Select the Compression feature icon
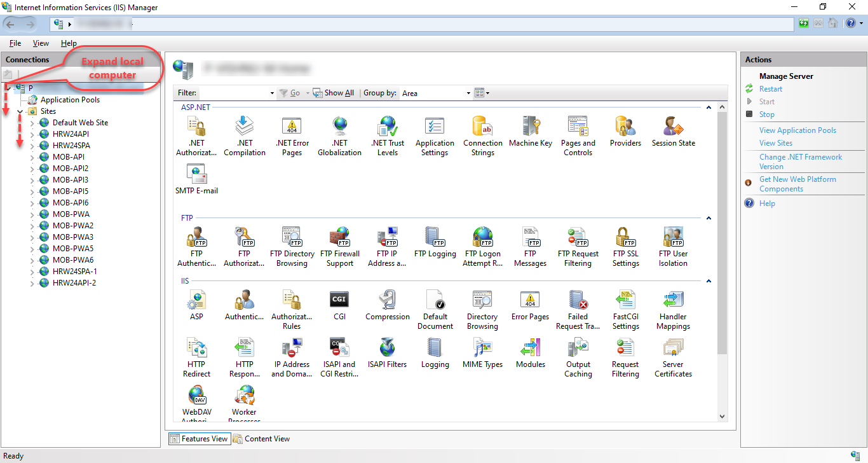Viewport: 868px width, 463px height. tap(387, 305)
